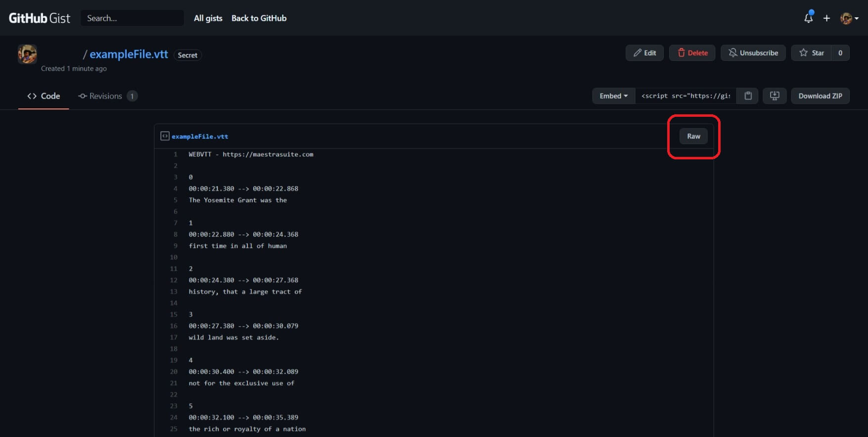Expand the Embed dropdown

[613, 96]
